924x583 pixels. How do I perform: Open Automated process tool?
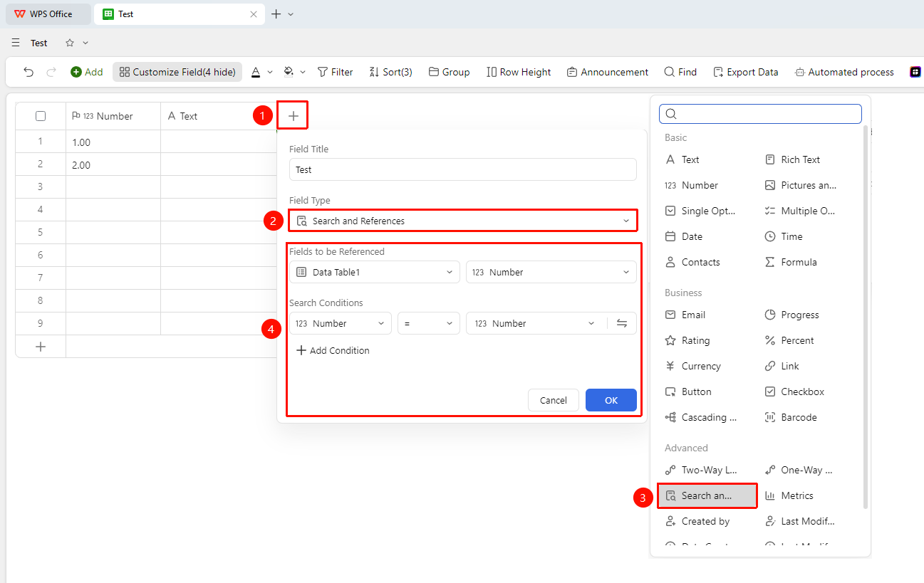[x=844, y=72]
